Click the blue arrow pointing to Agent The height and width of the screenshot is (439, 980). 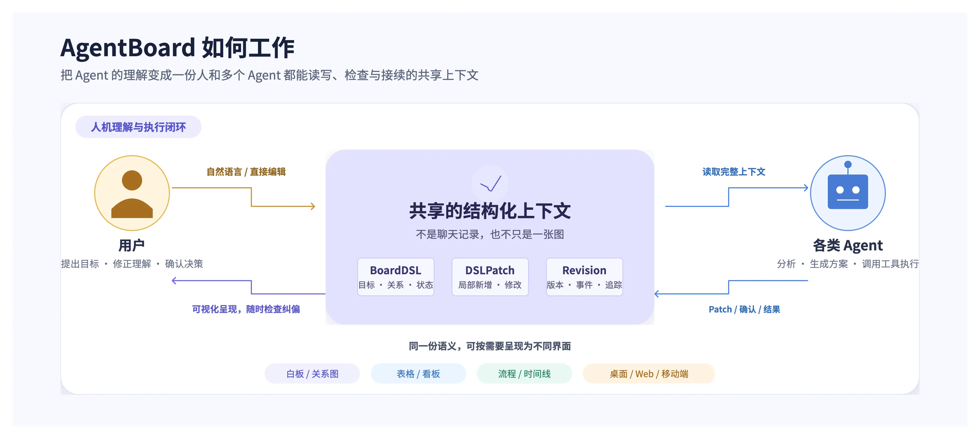point(737,197)
